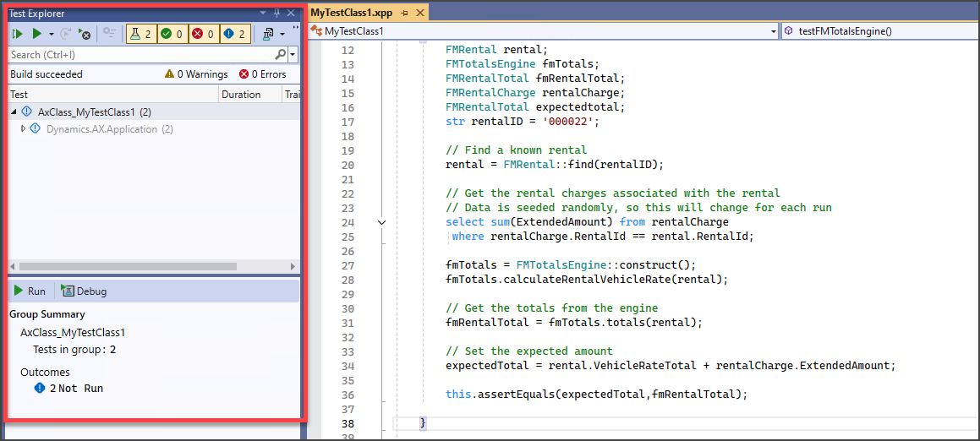980x441 pixels.
Task: Click the green Run toolbar icon
Action: 37,34
